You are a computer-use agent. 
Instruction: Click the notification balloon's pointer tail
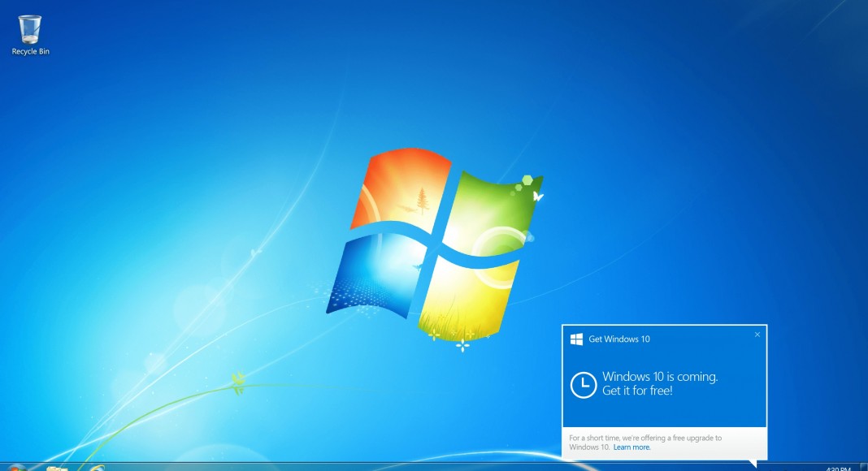[753, 464]
